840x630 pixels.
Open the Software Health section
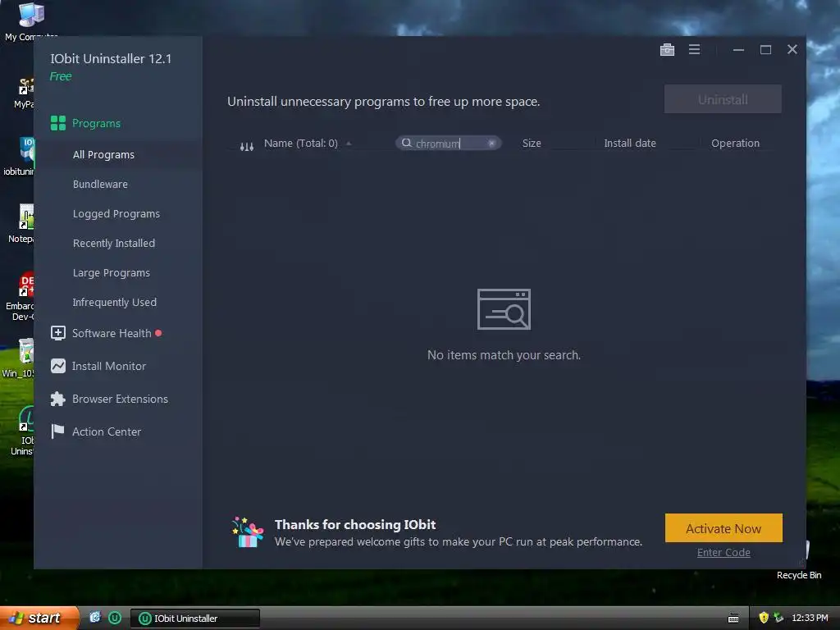(x=112, y=333)
